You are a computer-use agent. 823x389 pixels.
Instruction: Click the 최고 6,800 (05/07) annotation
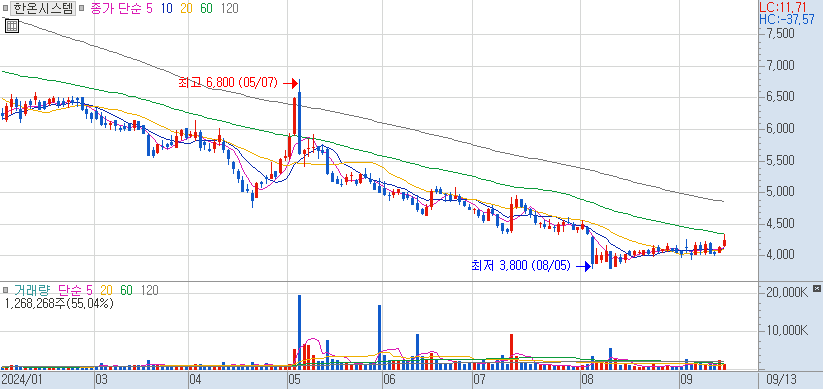[x=228, y=82]
